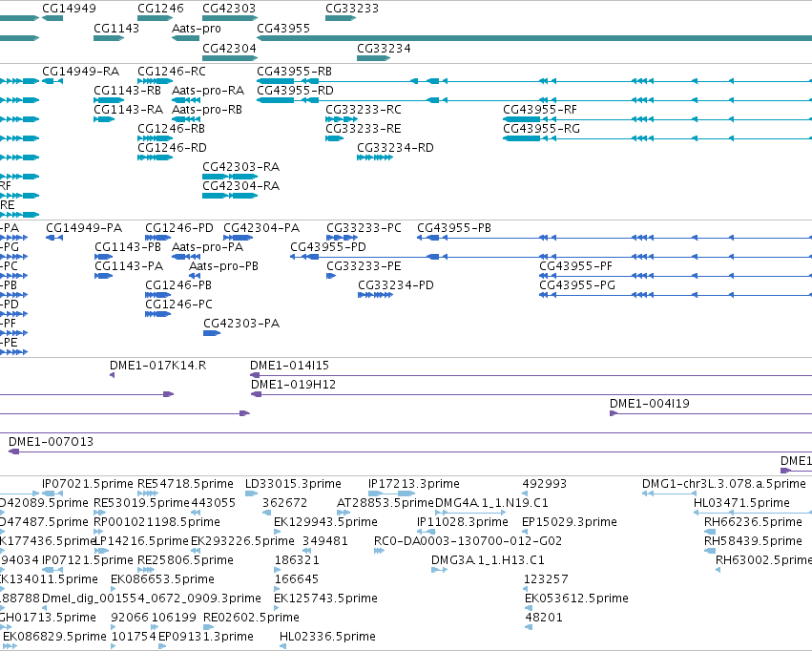Click transcript CG33233-RC
Viewport: 812px width, 651px height.
[364, 109]
